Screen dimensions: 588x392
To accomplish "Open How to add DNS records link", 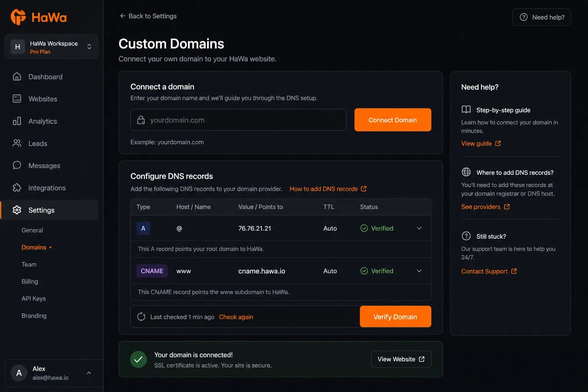I will tap(328, 189).
